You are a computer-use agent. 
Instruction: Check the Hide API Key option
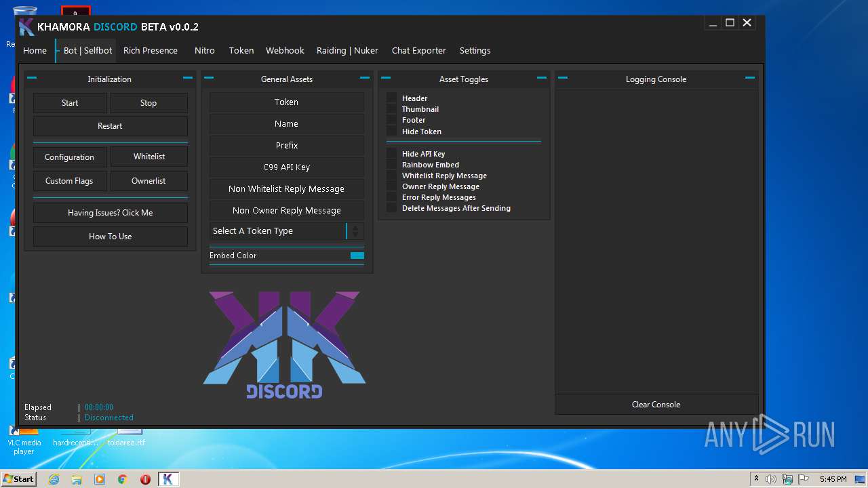[391, 154]
